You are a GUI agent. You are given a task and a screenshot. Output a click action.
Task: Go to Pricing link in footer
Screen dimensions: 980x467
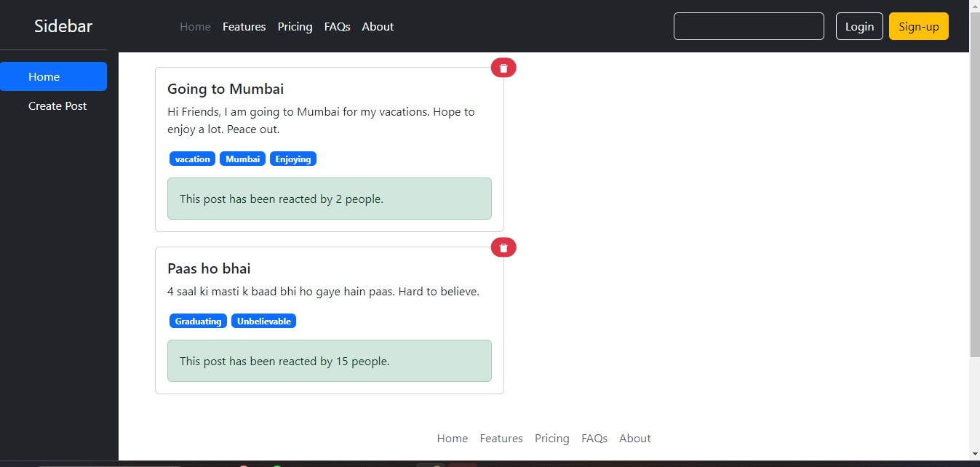551,438
